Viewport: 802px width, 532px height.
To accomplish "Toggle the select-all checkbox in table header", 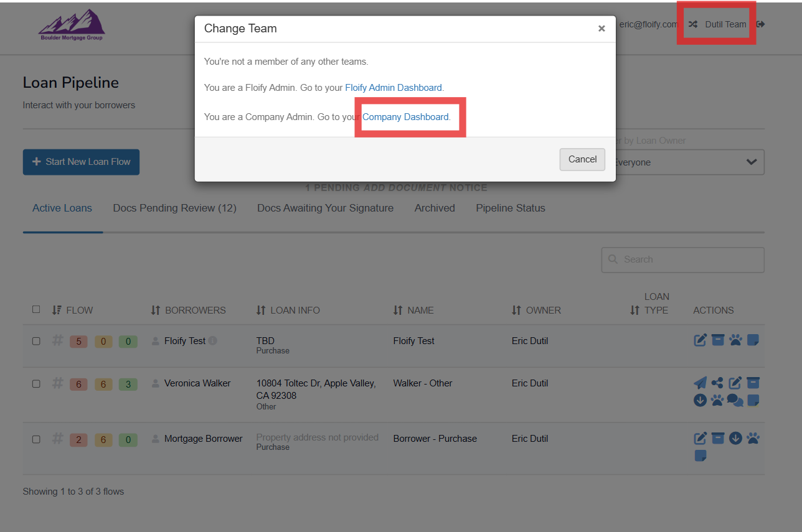I will [x=36, y=309].
